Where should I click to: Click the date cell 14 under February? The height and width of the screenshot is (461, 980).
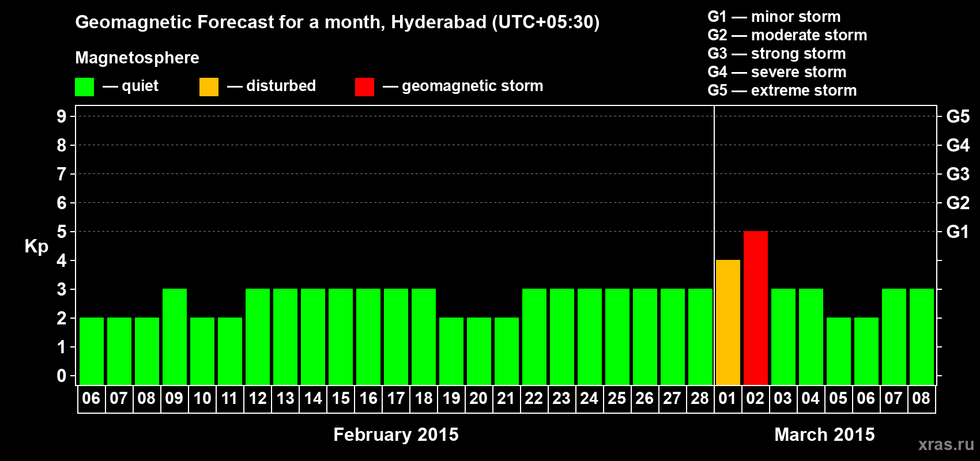click(312, 399)
